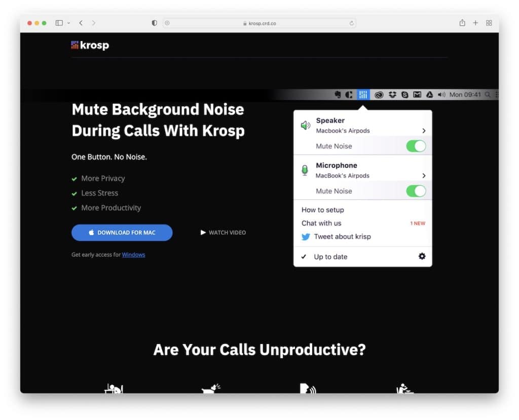Image resolution: width=519 pixels, height=420 pixels.
Task: Expand the Microphone device chevron
Action: click(x=424, y=175)
